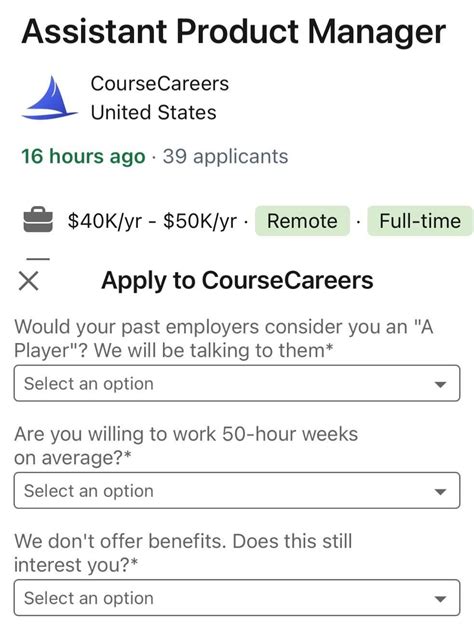Click the $40K/yr - $50K/yr salary range
The image size is (474, 634).
tap(152, 221)
